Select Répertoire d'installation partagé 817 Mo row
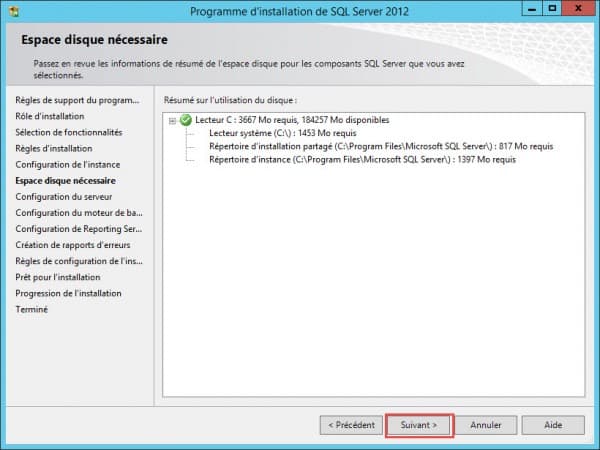 pyautogui.click(x=381, y=146)
